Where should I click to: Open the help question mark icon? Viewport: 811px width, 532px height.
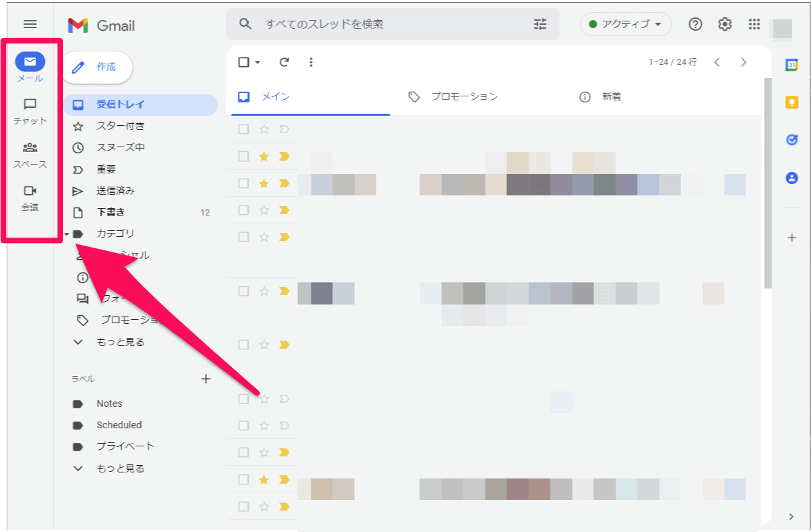pos(696,24)
